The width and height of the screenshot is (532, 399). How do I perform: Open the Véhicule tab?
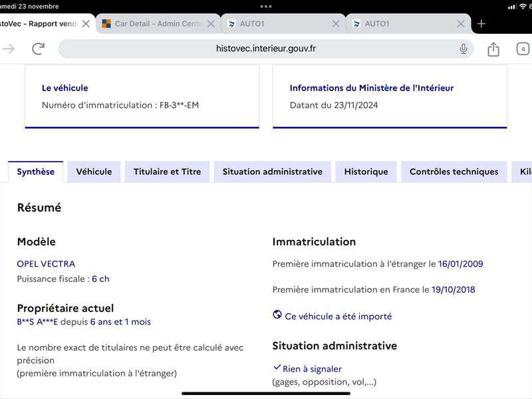coord(94,172)
